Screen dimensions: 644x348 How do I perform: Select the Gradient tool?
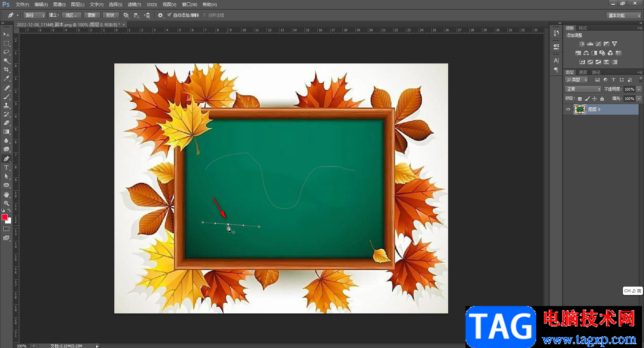tap(6, 132)
